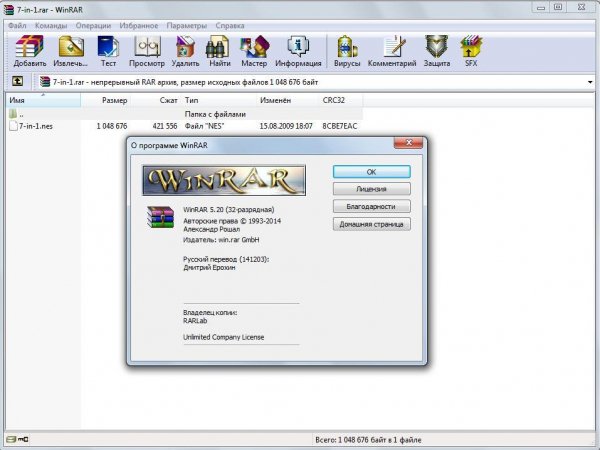Run the Тест (Test) archive tool
600x450 pixels.
(108, 51)
